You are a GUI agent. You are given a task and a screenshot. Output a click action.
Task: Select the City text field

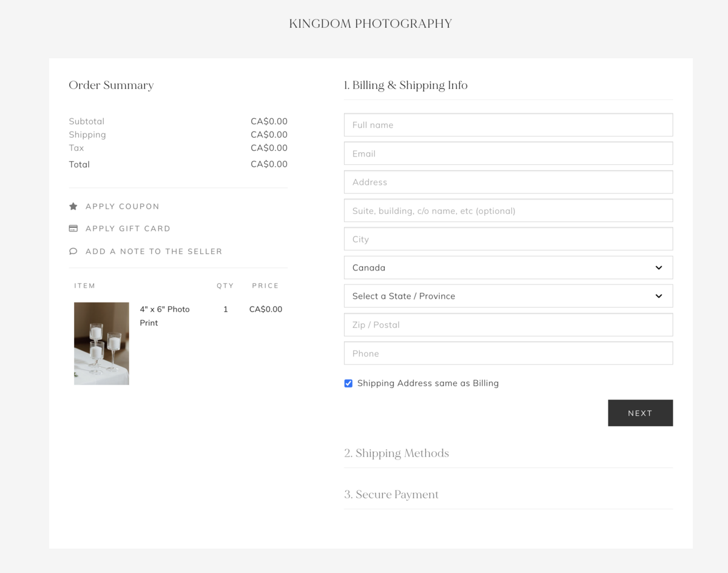click(508, 239)
